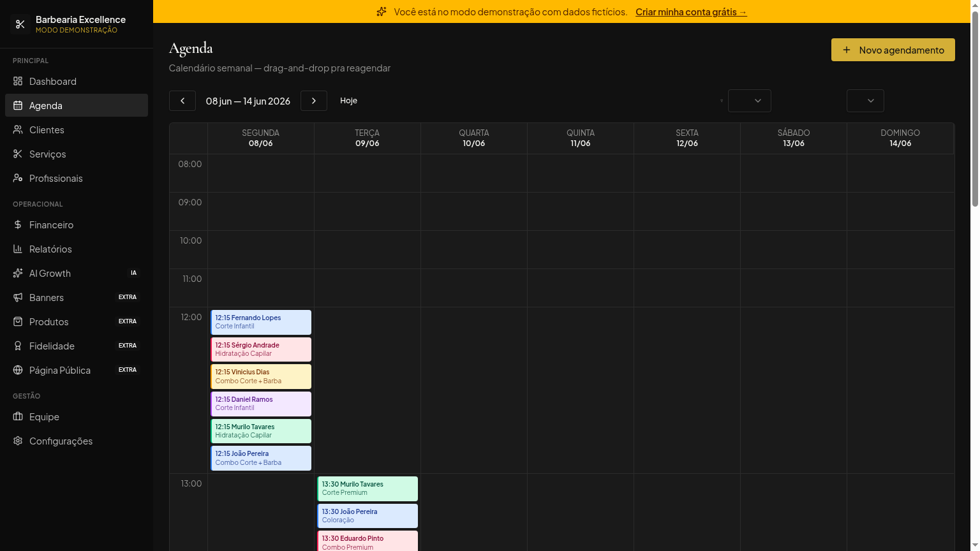The height and width of the screenshot is (551, 980).
Task: Click the Novo agendamento button
Action: point(893,50)
